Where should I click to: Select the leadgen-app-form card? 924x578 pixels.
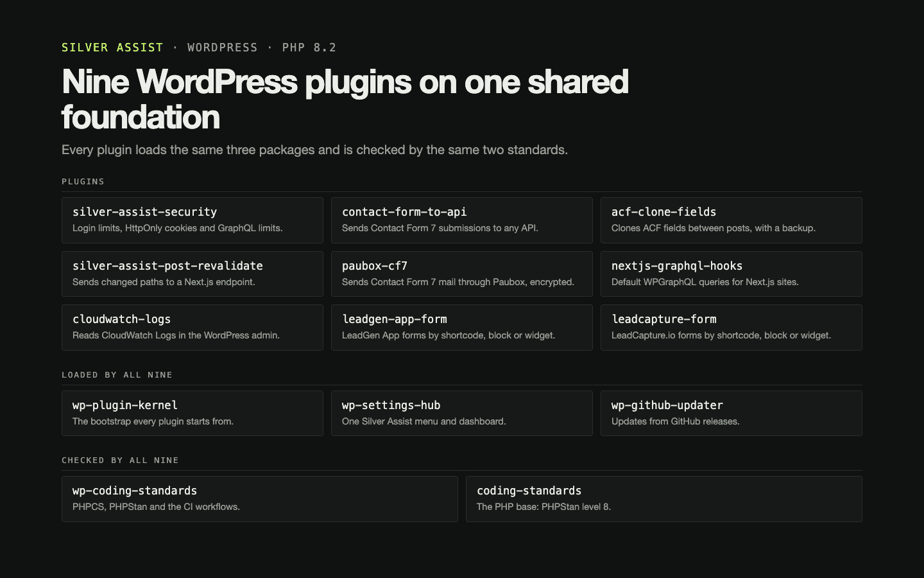[462, 328]
